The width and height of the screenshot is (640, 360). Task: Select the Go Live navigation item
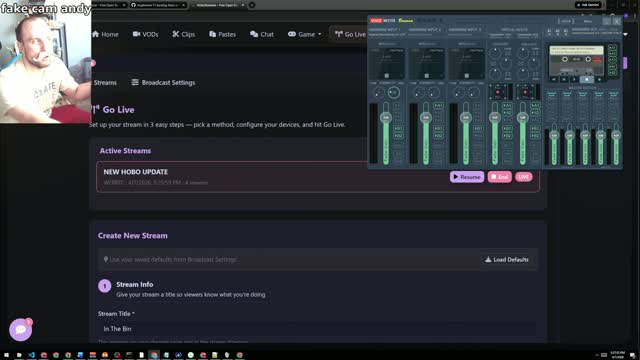[x=350, y=34]
